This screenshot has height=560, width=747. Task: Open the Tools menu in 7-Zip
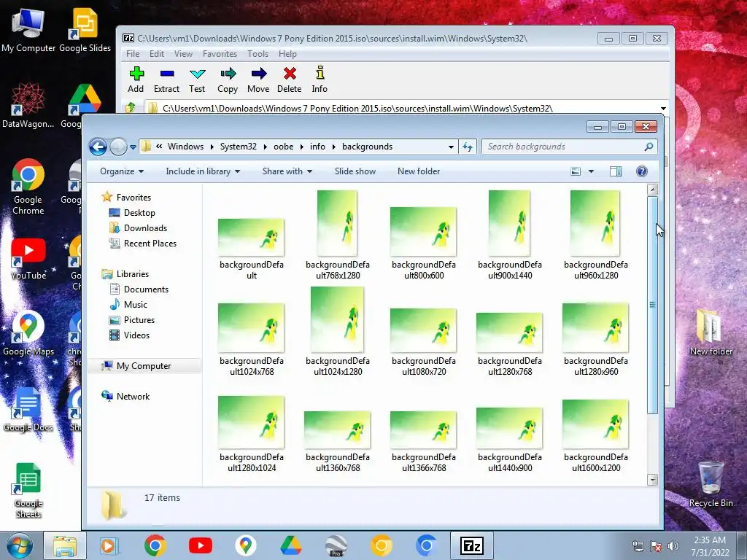[258, 54]
